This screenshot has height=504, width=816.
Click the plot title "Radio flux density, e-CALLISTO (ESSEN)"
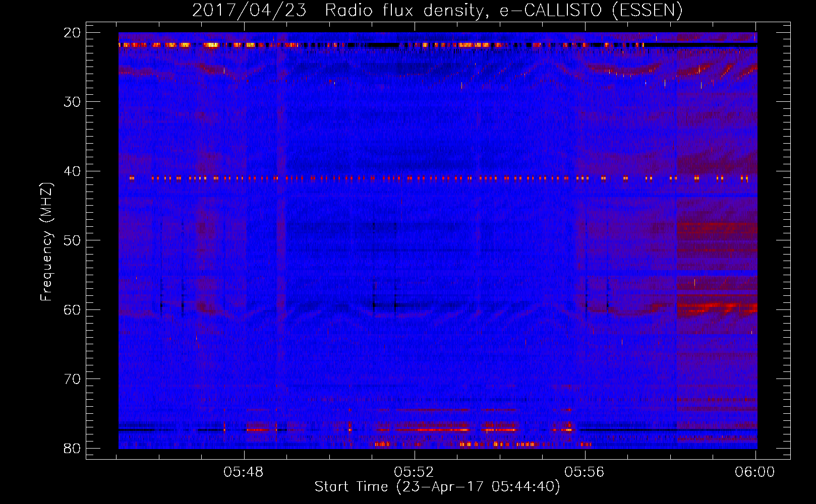[x=504, y=10]
